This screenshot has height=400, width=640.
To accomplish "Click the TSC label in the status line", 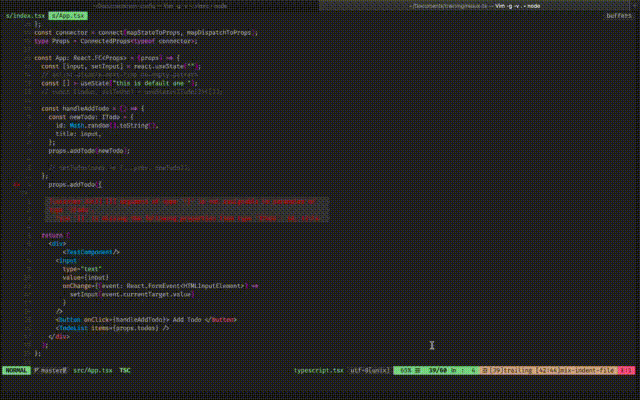I will pyautogui.click(x=125, y=370).
